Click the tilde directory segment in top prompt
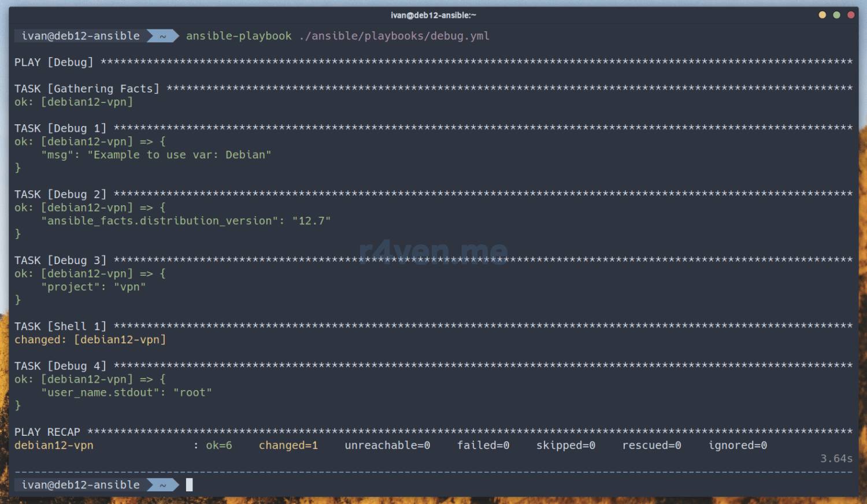The image size is (867, 504). (162, 36)
